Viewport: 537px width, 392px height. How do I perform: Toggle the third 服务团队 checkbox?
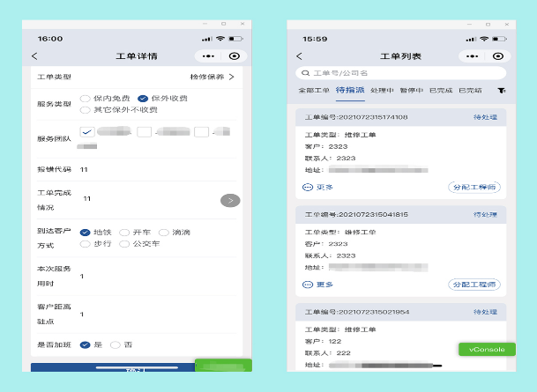point(201,131)
